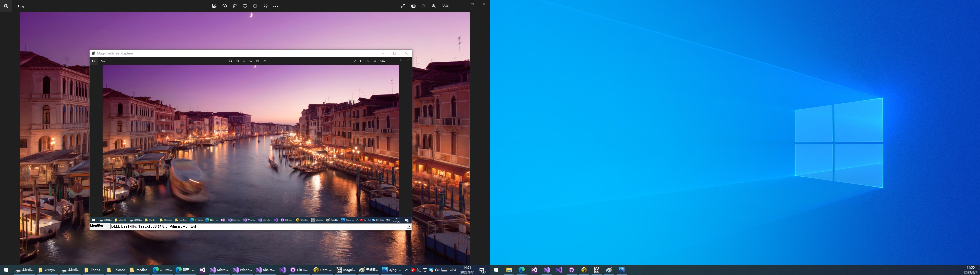
Task: Open file info with the circled i icon
Action: 255,6
